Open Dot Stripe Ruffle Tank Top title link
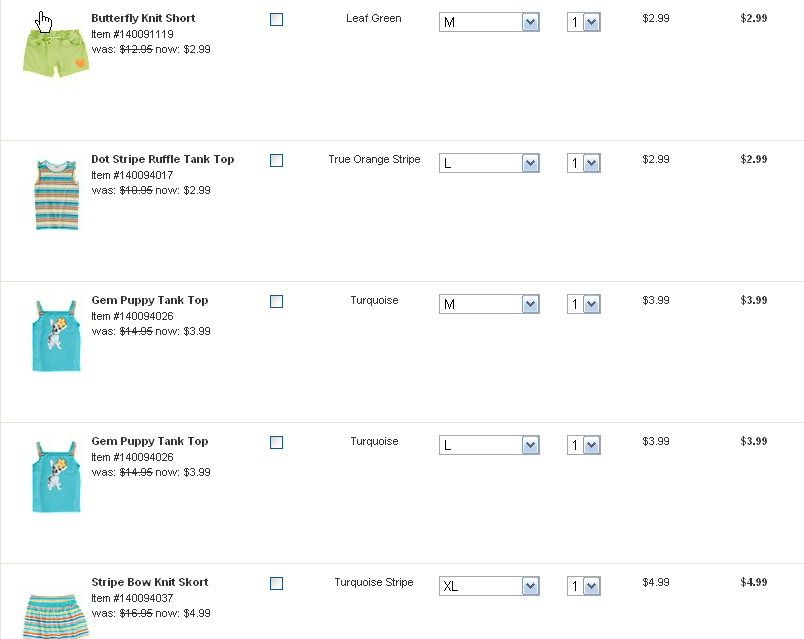Image resolution: width=804 pixels, height=639 pixels. pos(162,159)
